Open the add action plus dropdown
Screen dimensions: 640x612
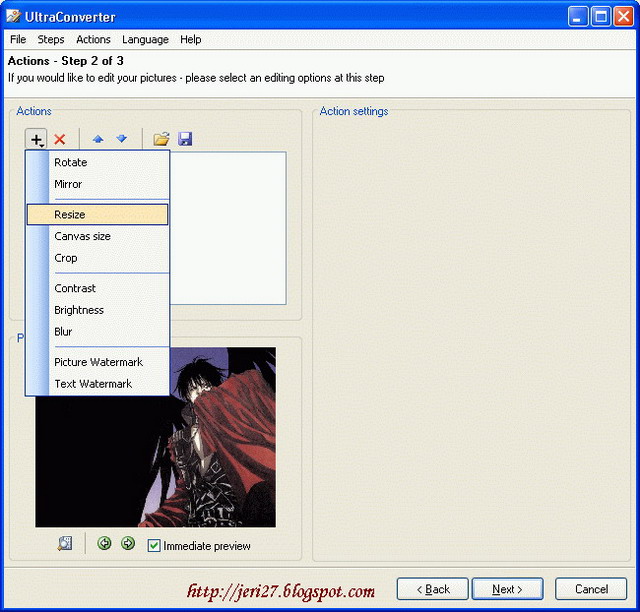pos(36,139)
